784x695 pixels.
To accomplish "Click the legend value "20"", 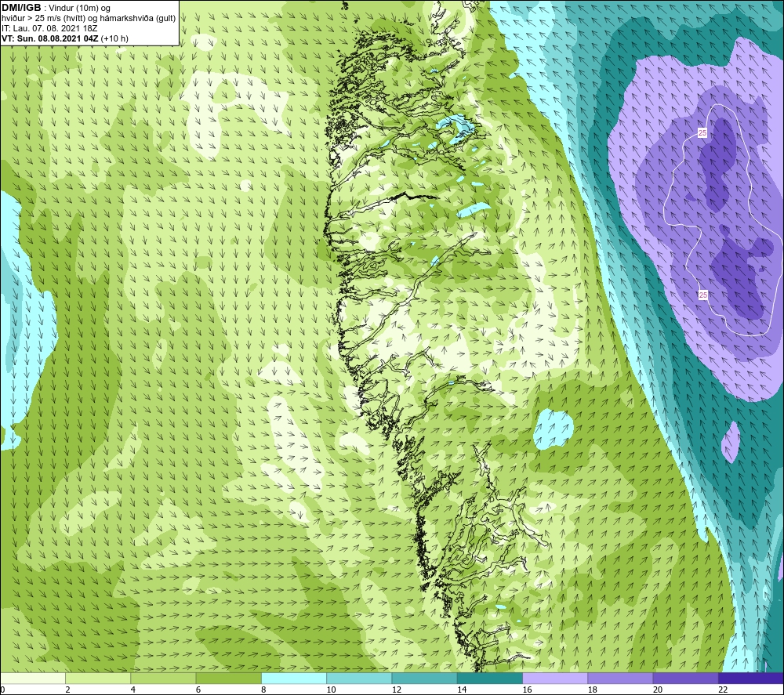I will click(658, 690).
